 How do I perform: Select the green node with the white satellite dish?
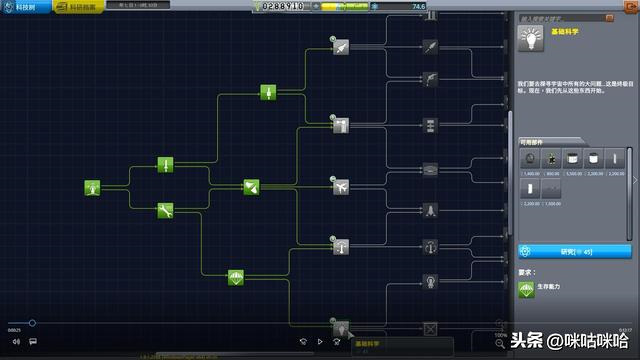coord(251,187)
